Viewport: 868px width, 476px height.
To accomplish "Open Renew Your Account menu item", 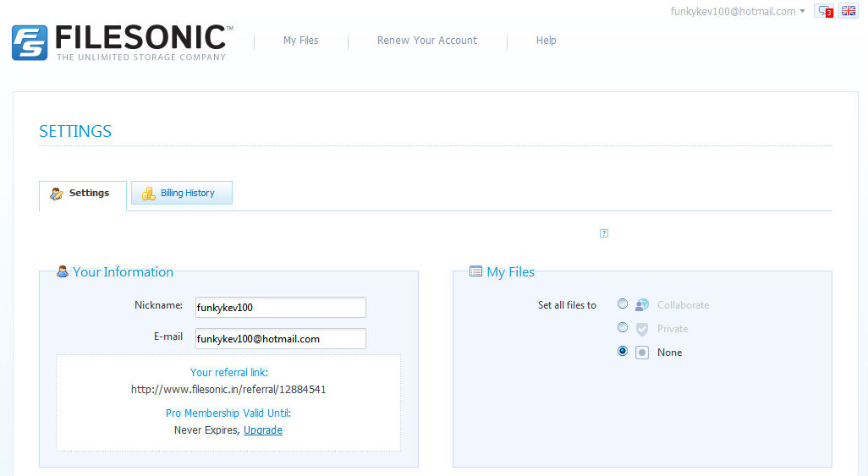I will click(426, 41).
